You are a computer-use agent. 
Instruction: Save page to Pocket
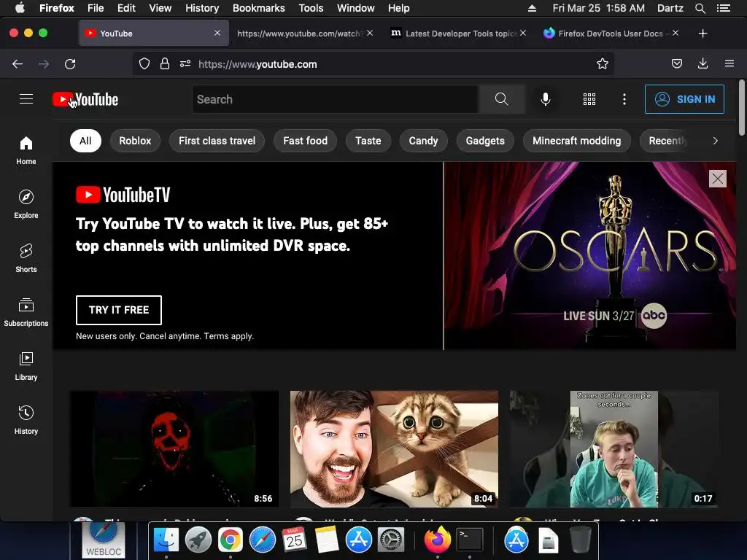676,64
